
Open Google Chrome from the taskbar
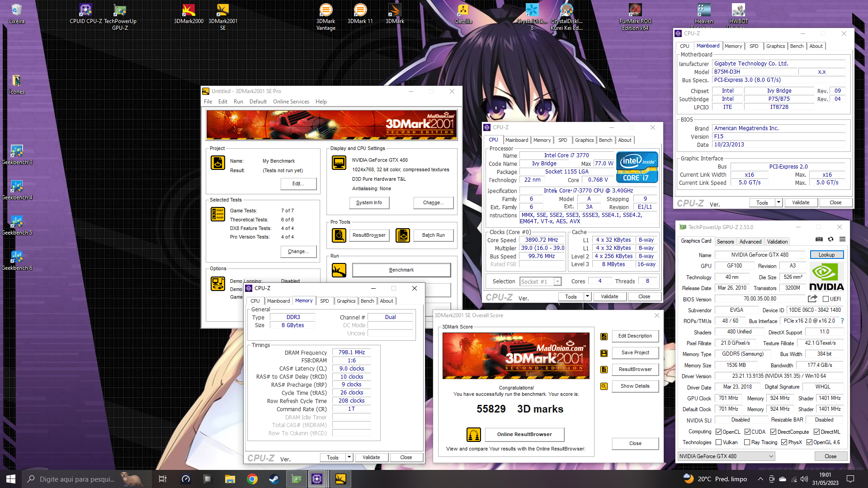(252, 479)
